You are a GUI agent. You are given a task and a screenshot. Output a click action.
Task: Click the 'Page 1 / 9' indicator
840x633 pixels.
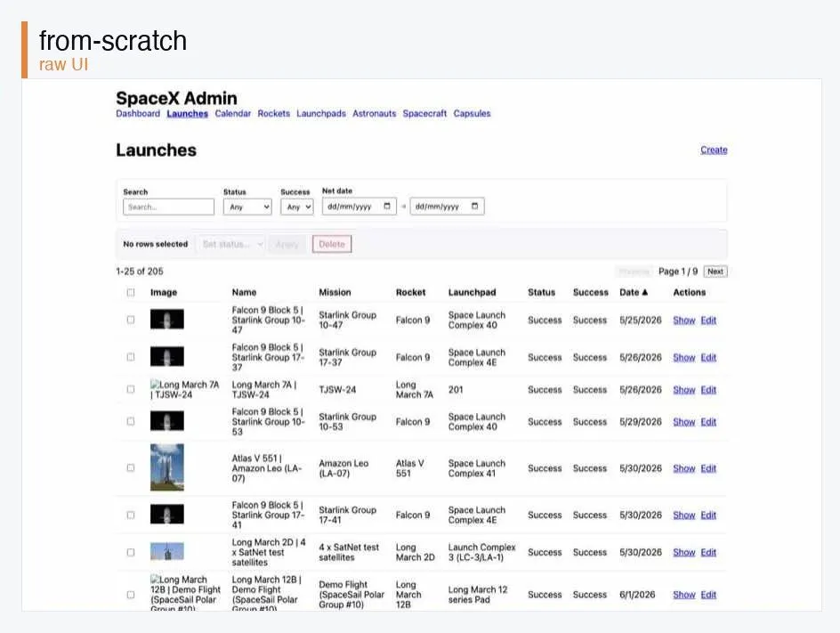click(x=678, y=272)
